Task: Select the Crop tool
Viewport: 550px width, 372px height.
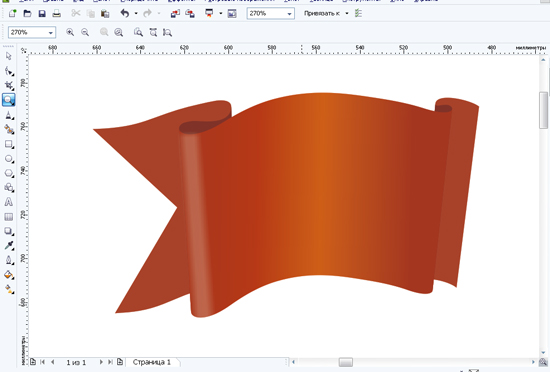Action: [x=8, y=85]
